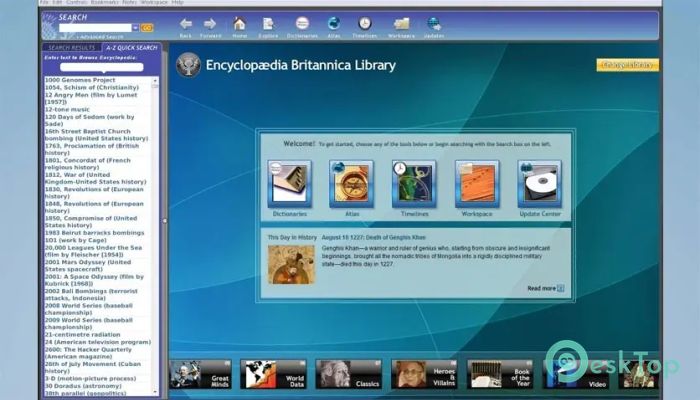Open the File menu

pyautogui.click(x=44, y=2)
